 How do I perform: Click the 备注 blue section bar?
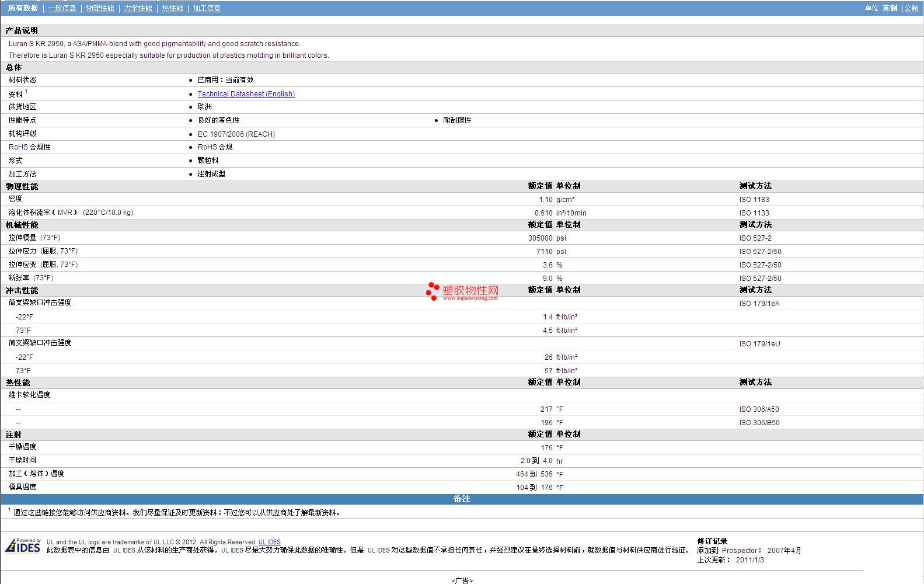[x=462, y=499]
